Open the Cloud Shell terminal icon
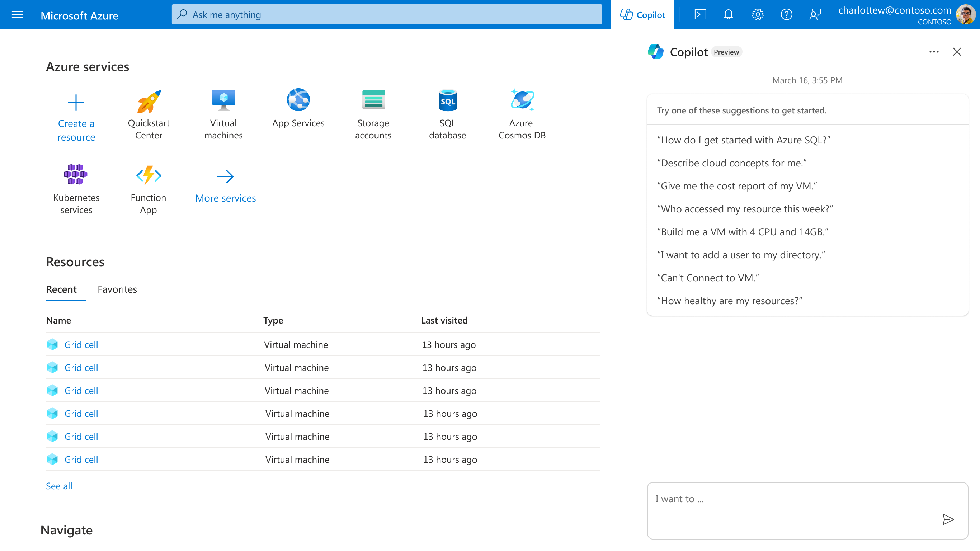This screenshot has width=980, height=551. click(x=700, y=14)
